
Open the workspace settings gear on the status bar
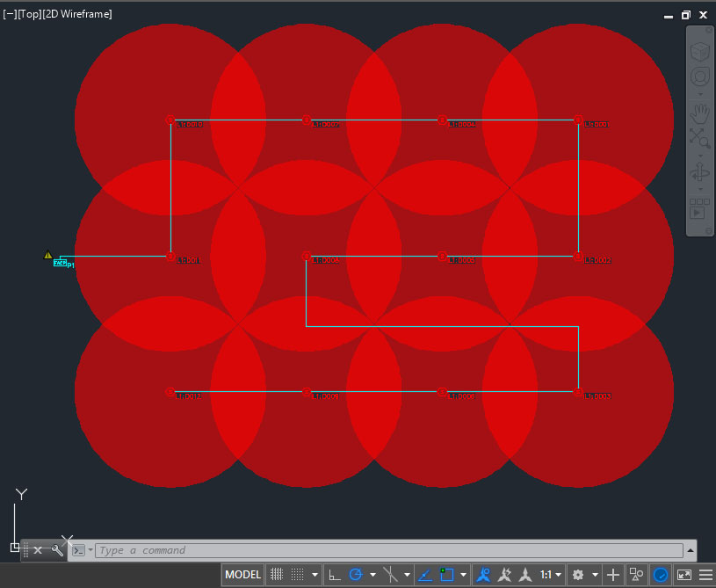pos(578,574)
